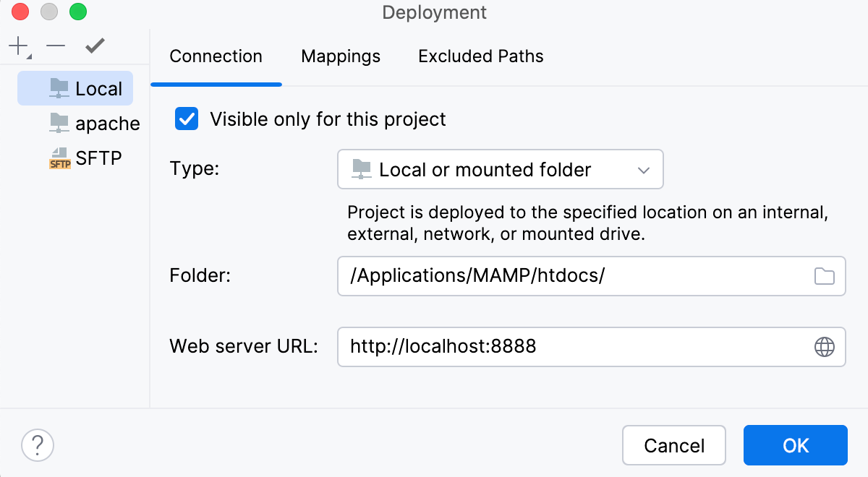Open the web server URL in browser via globe icon
868x477 pixels.
click(825, 347)
